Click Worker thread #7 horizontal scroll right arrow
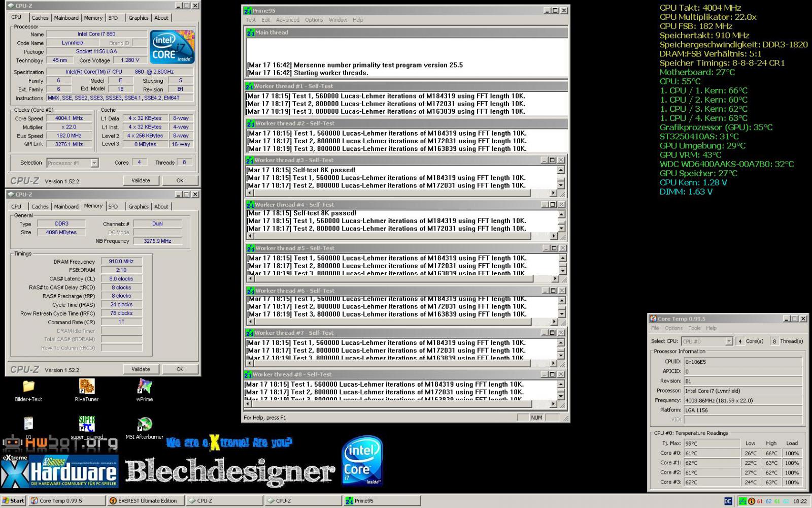Image resolution: width=812 pixels, height=508 pixels. tap(553, 364)
